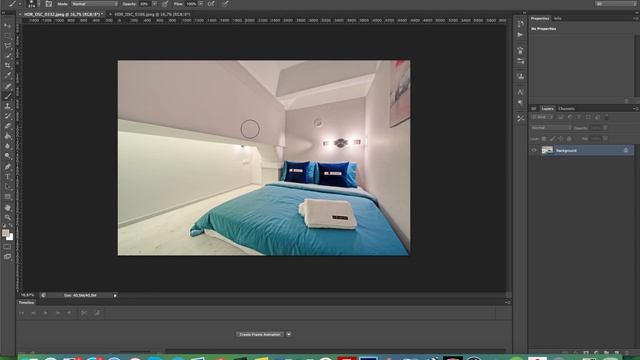This screenshot has height=360, width=640.
Task: Open layer Opacity dropdown arrow
Action: (605, 128)
